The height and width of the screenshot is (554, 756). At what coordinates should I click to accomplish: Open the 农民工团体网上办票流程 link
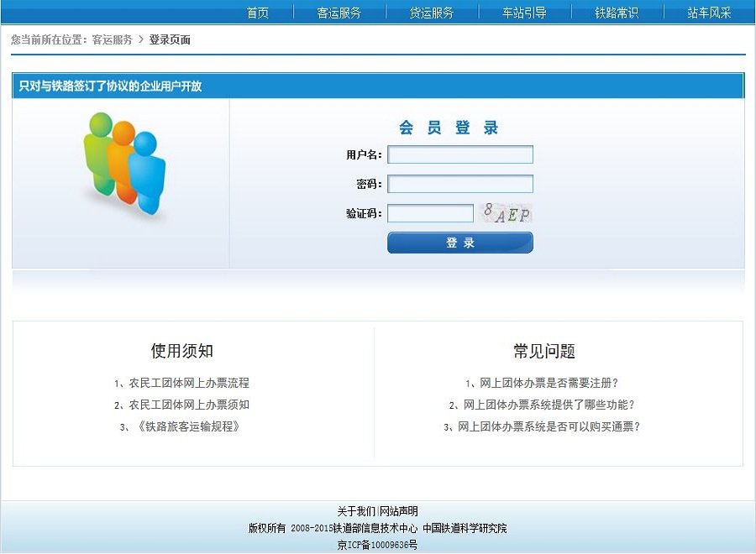point(188,383)
